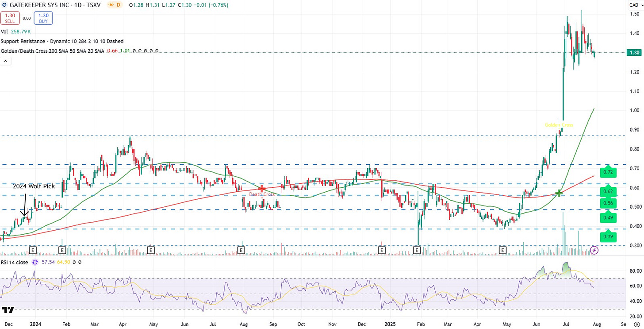Screen dimensions: 644x329
Task: Click the Gatekeeper company logo icon
Action: [4, 5]
